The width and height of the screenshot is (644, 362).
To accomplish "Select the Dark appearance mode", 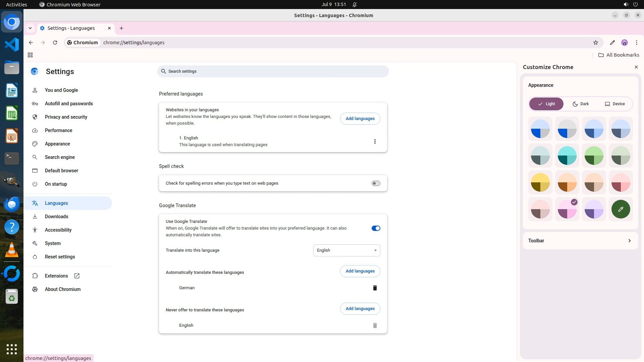I will pyautogui.click(x=581, y=104).
